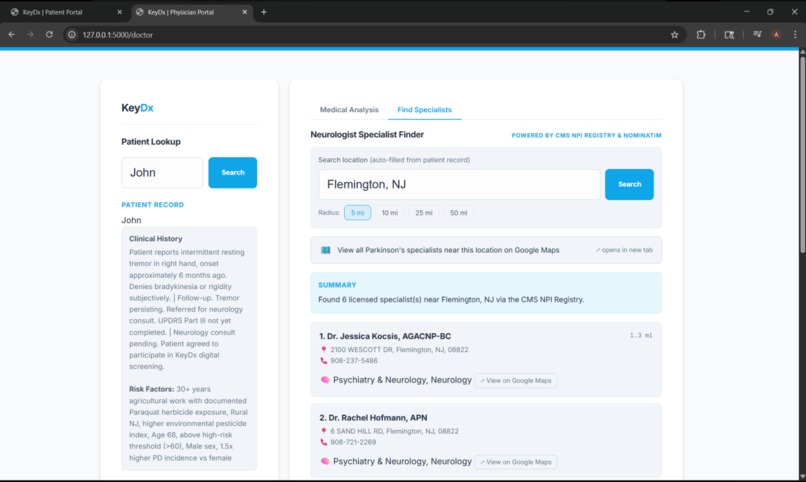
Task: Open the Extensions puzzle icon
Action: [701, 34]
